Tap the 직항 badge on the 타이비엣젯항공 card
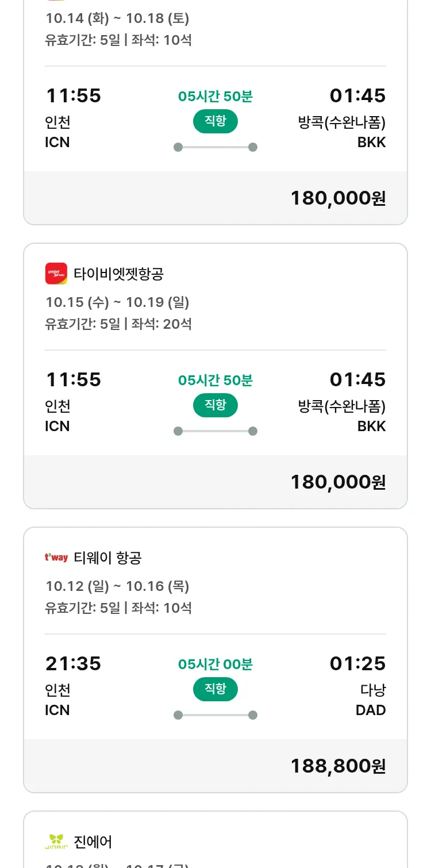 click(215, 405)
